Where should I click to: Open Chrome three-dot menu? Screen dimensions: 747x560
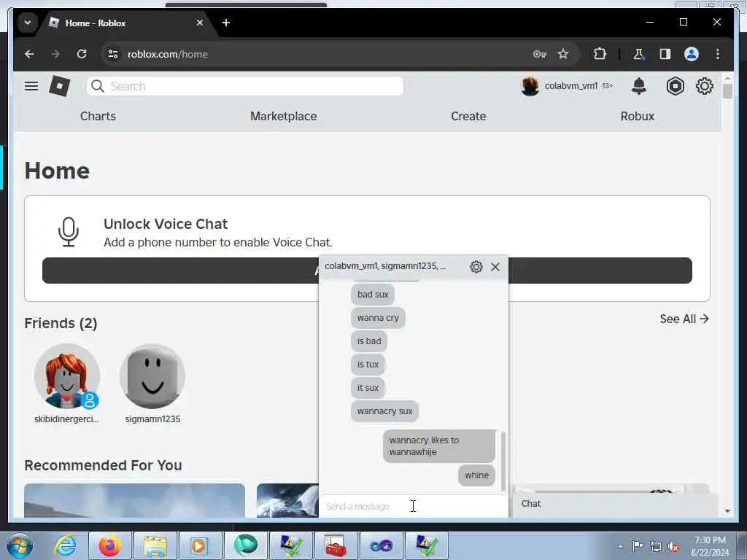point(718,54)
